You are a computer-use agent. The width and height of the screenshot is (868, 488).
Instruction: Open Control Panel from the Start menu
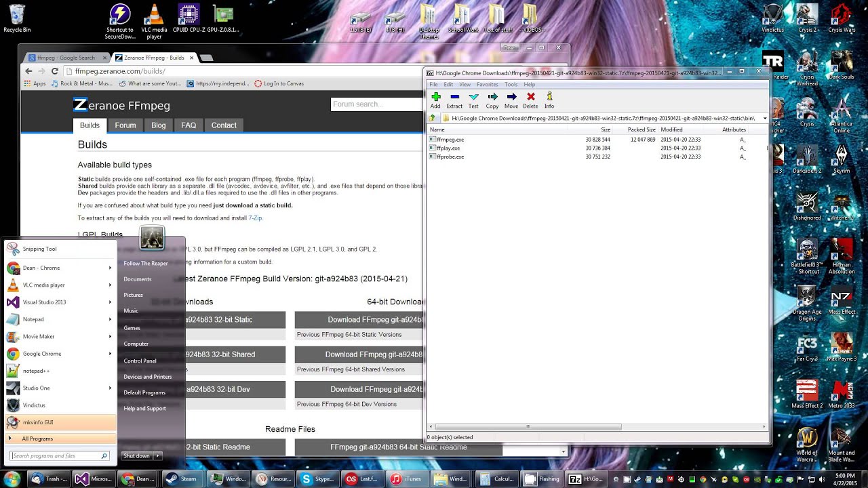(140, 361)
